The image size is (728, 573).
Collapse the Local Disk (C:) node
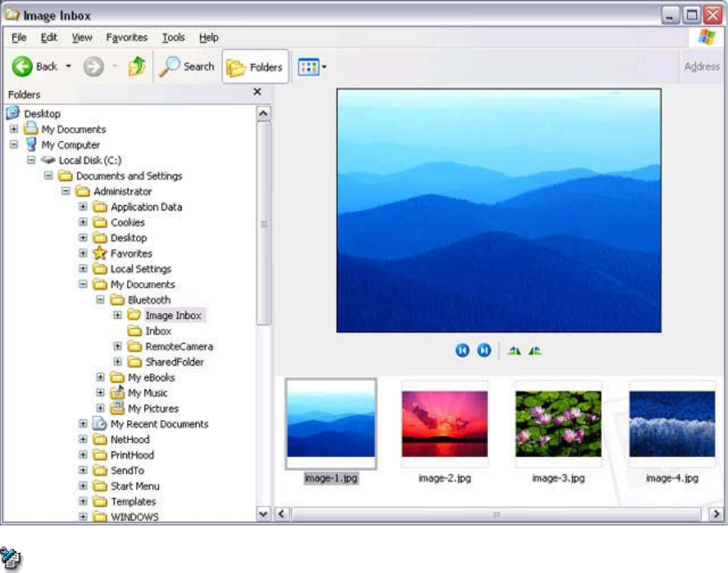pyautogui.click(x=31, y=160)
